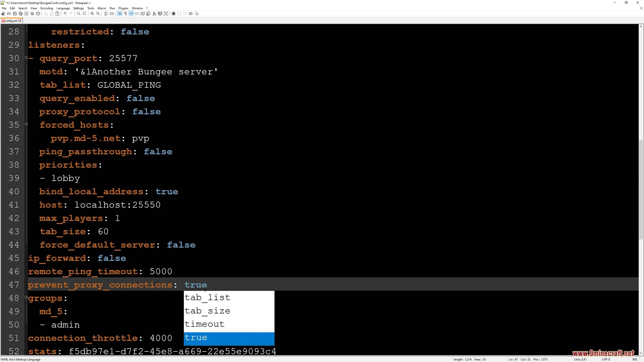Click the Open file toolbar icon
The image size is (644, 362).
point(9,14)
